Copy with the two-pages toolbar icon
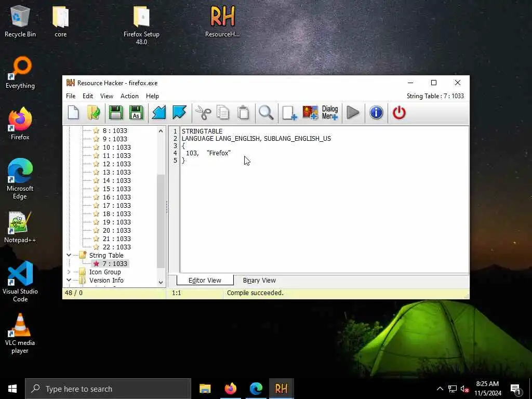The width and height of the screenshot is (532, 399). pyautogui.click(x=223, y=113)
